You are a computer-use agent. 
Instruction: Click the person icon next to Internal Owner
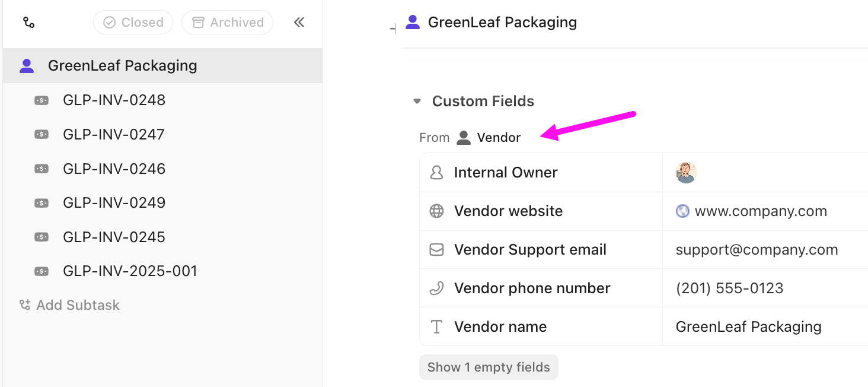pos(437,172)
